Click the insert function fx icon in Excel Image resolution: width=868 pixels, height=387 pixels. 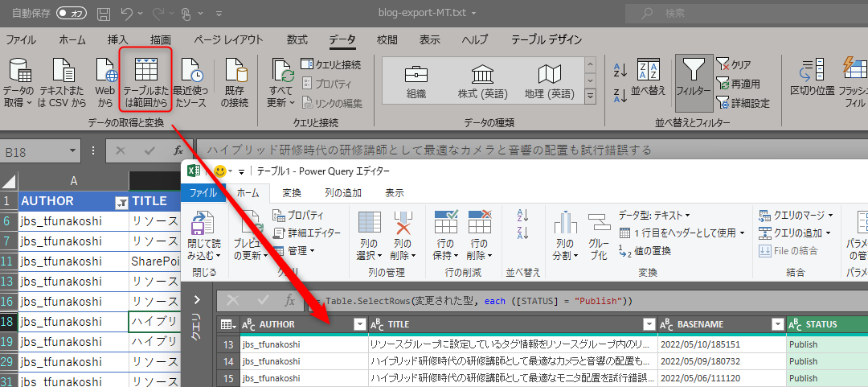point(178,150)
